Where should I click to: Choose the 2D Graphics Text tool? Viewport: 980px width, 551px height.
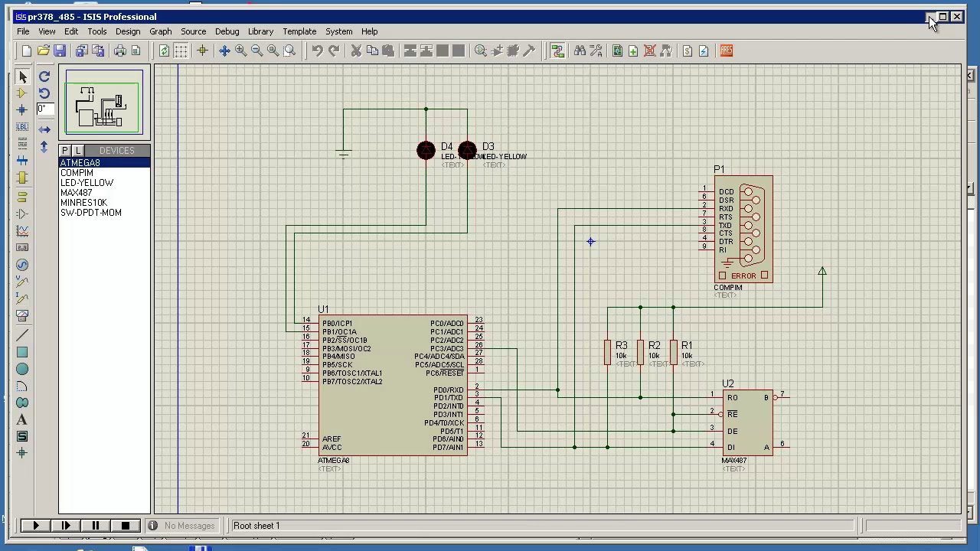(22, 419)
